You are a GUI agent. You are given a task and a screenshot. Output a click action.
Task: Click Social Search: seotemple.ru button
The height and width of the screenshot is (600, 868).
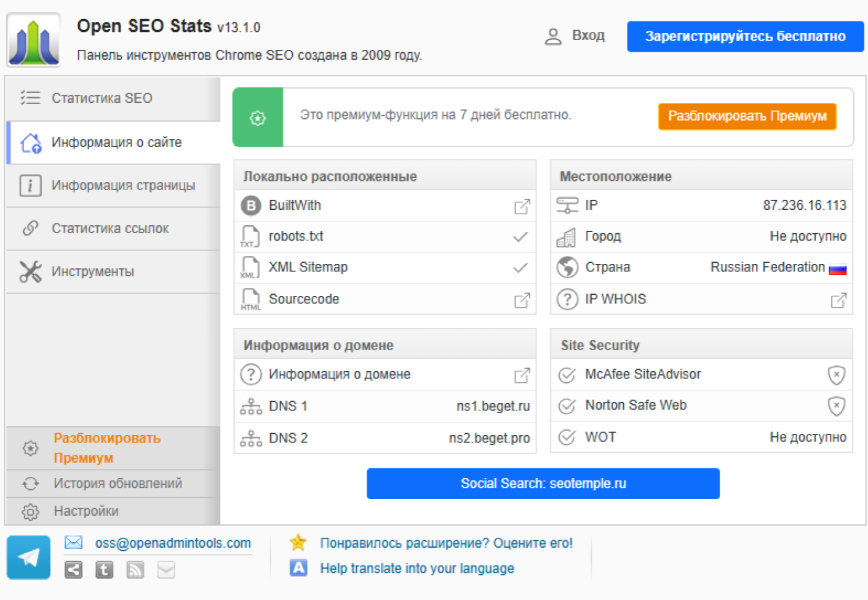[x=543, y=484]
